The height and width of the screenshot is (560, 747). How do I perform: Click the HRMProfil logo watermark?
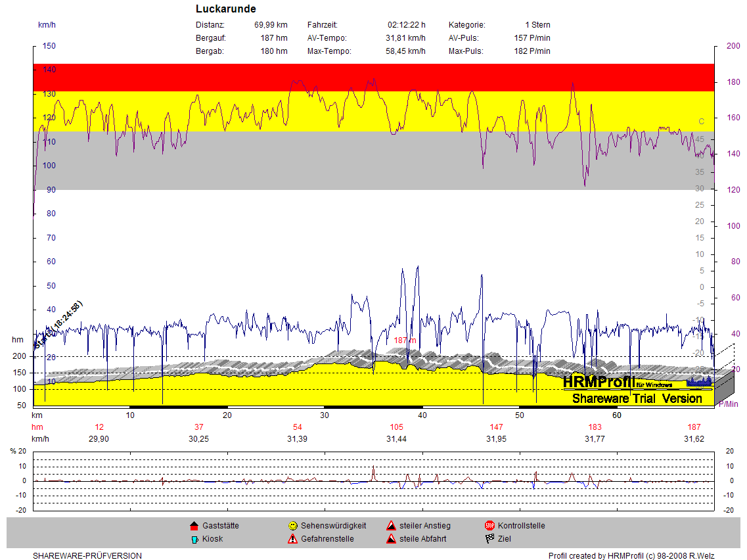599,381
